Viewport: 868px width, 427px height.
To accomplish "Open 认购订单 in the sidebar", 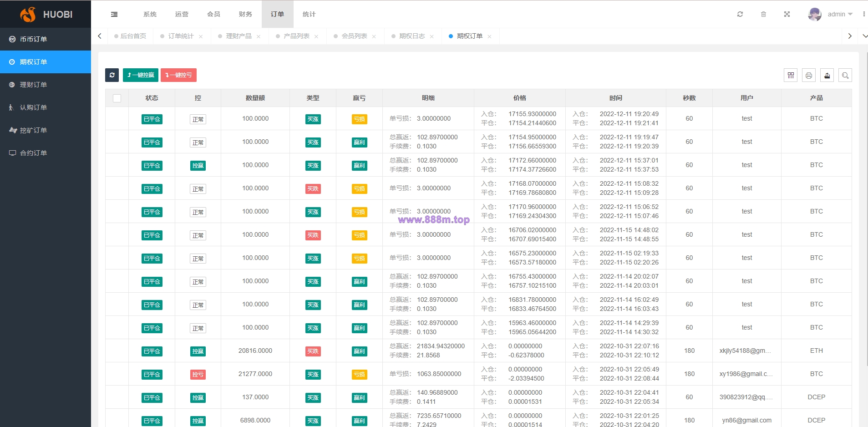I will (x=46, y=107).
